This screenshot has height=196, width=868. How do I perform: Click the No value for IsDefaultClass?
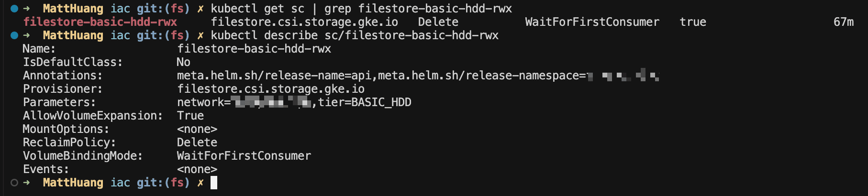point(183,62)
